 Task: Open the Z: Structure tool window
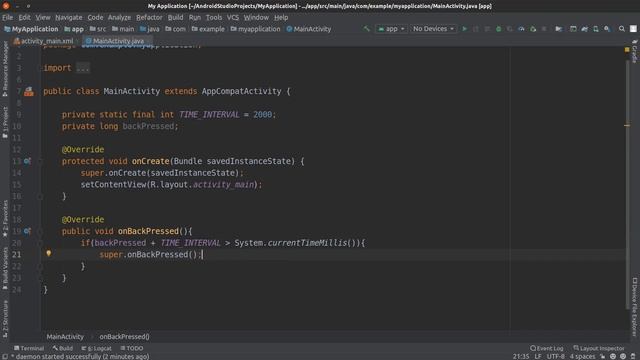pos(5,319)
